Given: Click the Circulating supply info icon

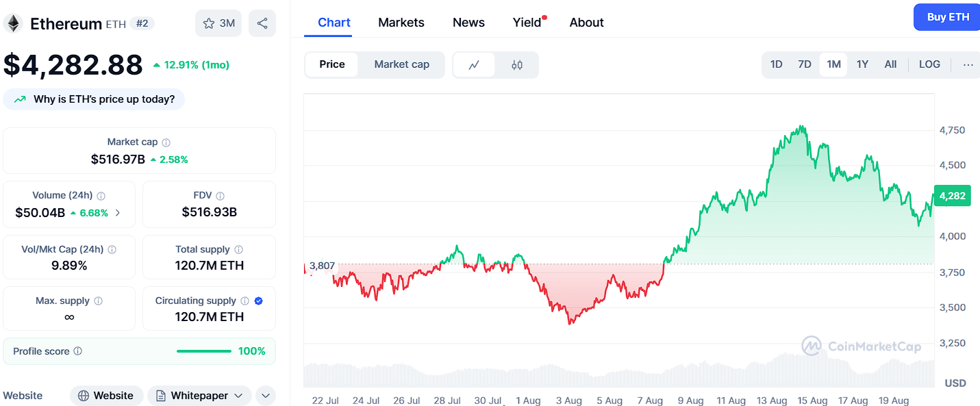Looking at the screenshot, I should [x=245, y=301].
